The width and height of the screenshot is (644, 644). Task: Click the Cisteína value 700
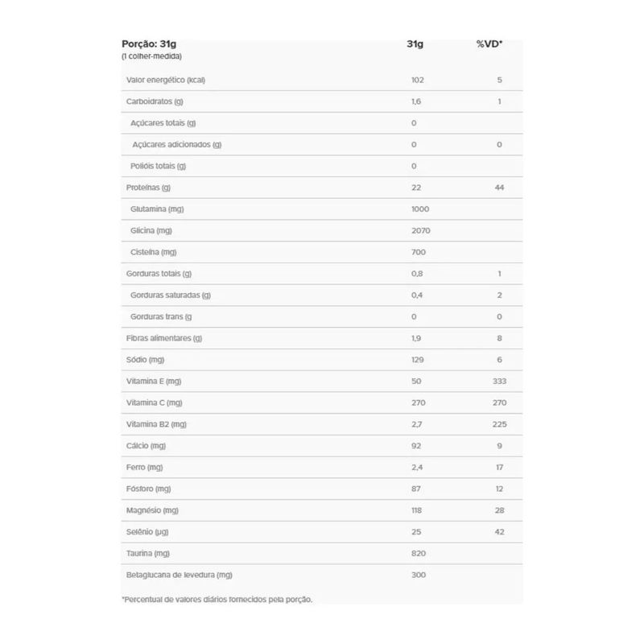click(x=419, y=252)
